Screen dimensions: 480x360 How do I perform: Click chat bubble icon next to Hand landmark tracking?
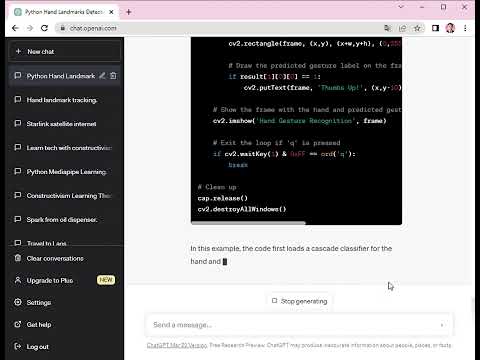click(18, 99)
